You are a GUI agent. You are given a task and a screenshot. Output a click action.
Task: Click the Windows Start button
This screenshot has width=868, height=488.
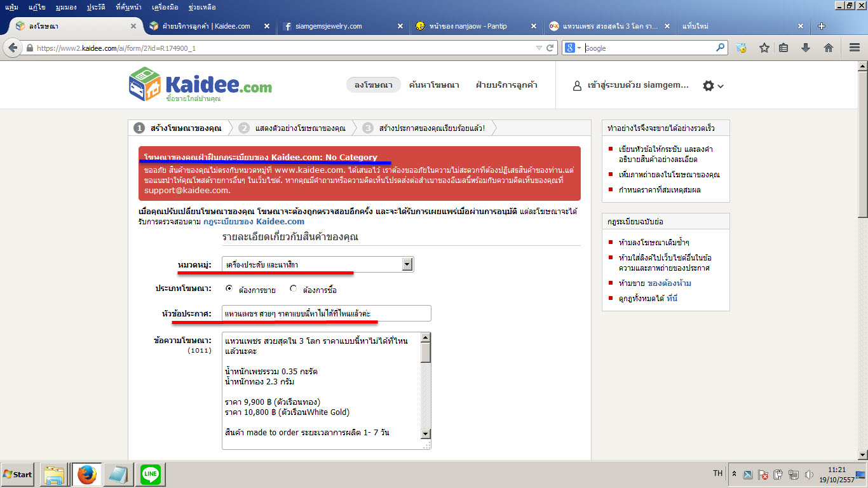pos(17,475)
